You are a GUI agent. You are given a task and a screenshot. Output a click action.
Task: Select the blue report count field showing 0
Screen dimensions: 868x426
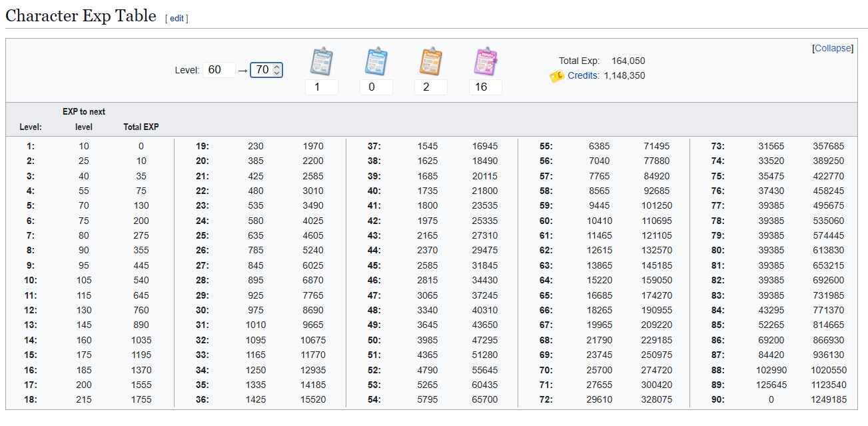click(376, 87)
